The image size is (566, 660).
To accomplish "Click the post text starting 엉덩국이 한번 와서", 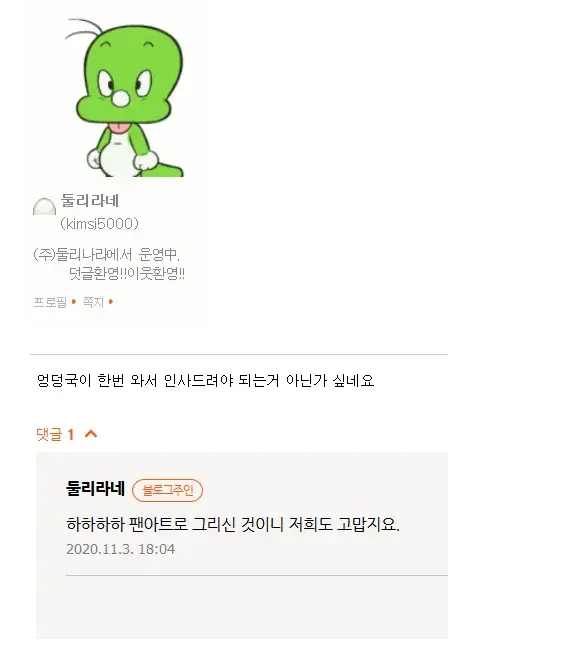I will [x=205, y=381].
